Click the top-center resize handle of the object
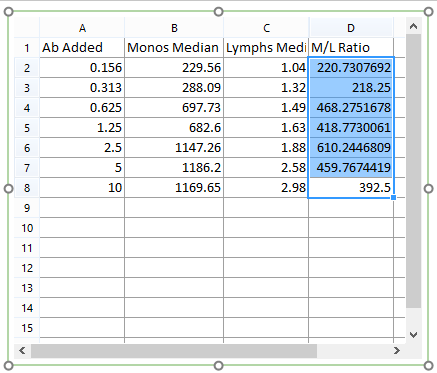Viewport: 437px width, 373px height. (218, 12)
